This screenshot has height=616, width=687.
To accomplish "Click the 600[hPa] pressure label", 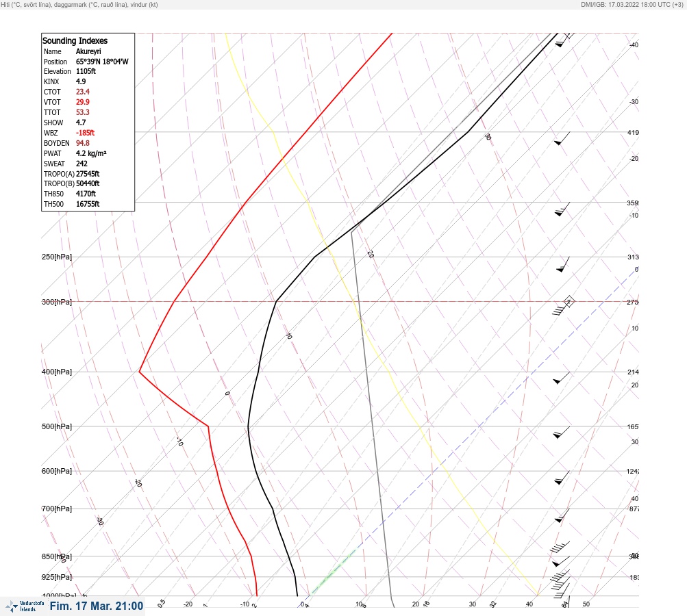I will [x=57, y=471].
